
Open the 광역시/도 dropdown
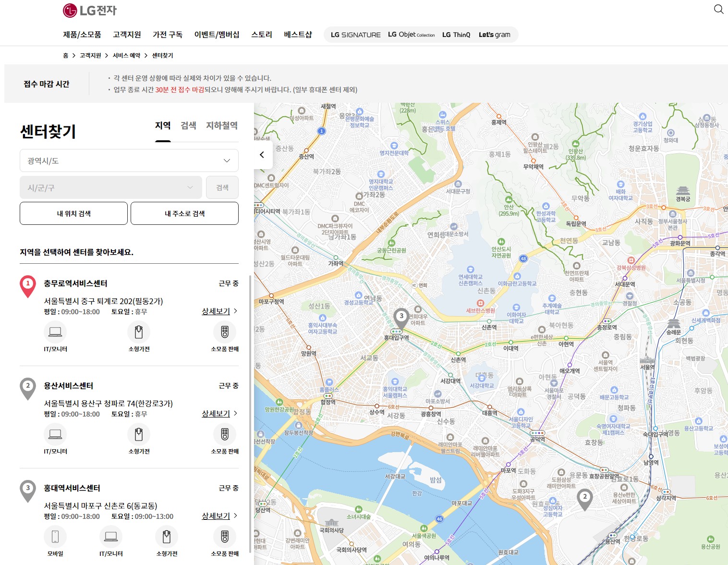(x=129, y=160)
